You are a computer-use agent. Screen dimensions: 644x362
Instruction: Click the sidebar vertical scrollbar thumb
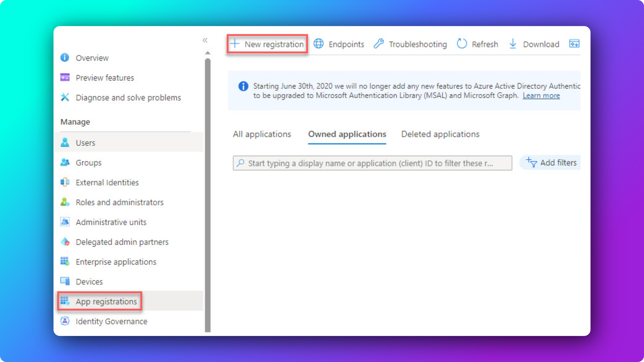(208, 195)
